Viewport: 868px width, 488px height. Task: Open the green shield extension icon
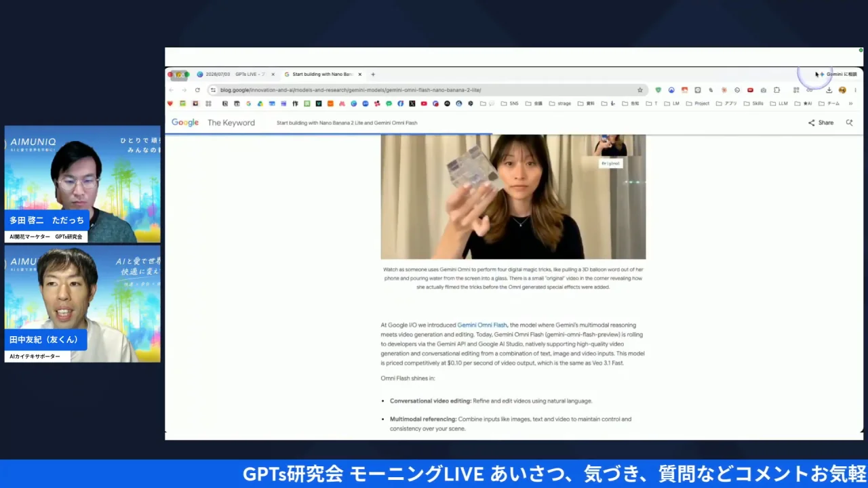tap(658, 90)
